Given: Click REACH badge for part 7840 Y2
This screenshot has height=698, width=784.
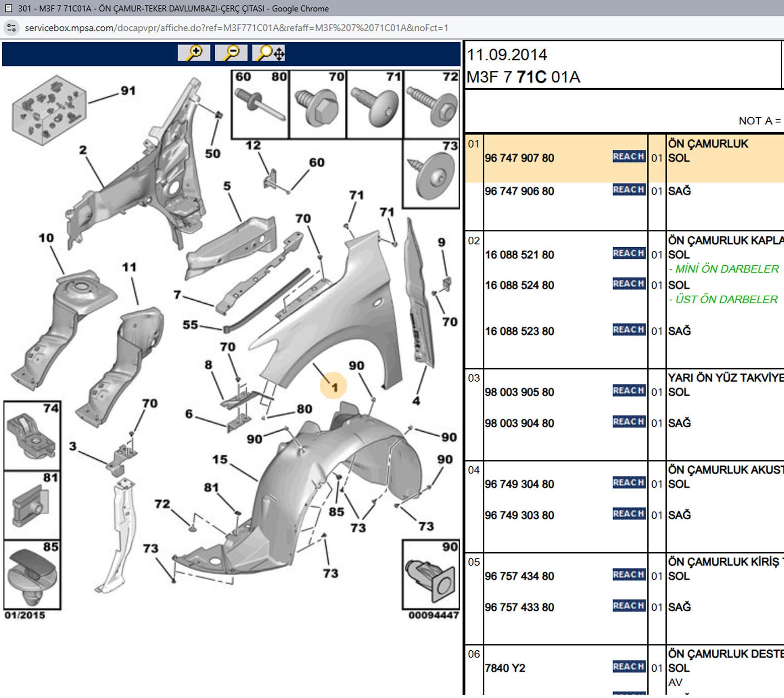Looking at the screenshot, I should coord(629,667).
